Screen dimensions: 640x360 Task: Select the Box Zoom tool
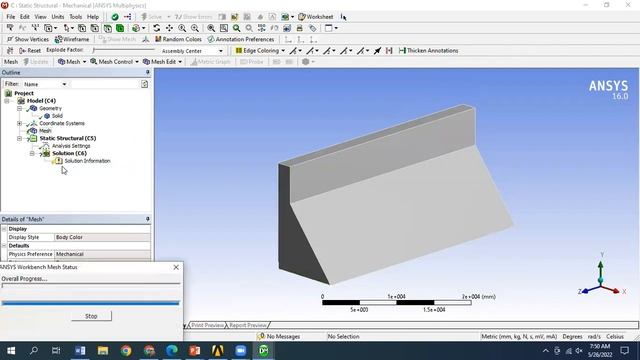tap(195, 28)
